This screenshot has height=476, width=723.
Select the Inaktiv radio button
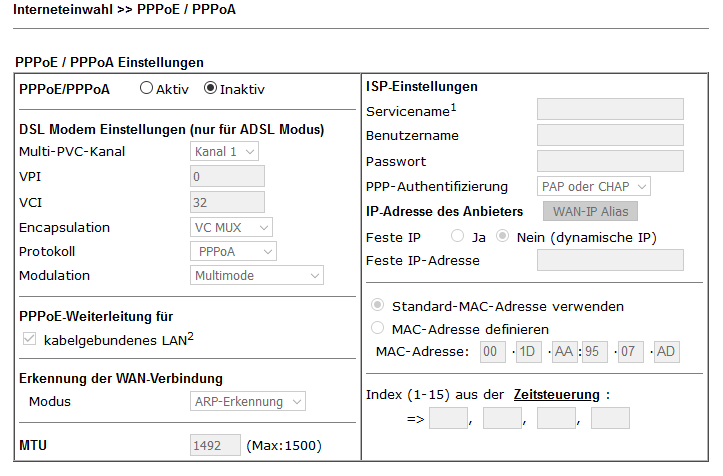coord(210,88)
